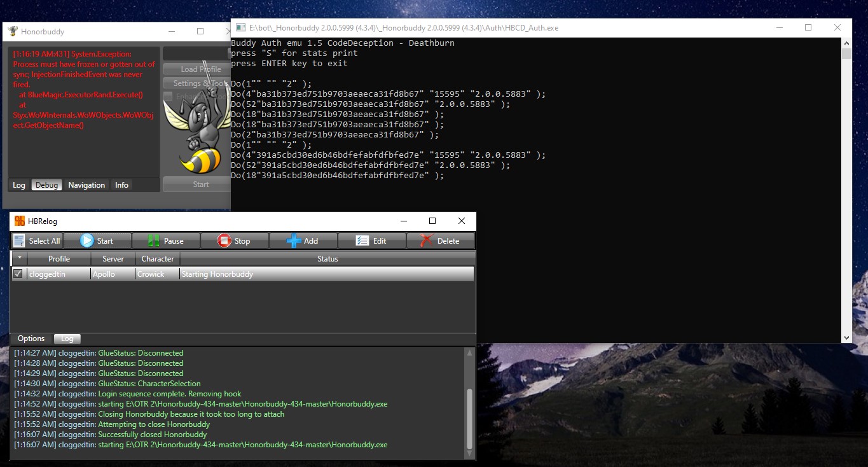Click the red X Delete icon

[427, 240]
